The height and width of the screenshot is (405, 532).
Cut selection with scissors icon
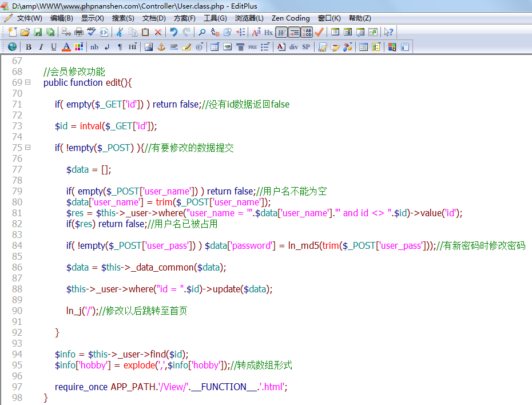[x=120, y=32]
